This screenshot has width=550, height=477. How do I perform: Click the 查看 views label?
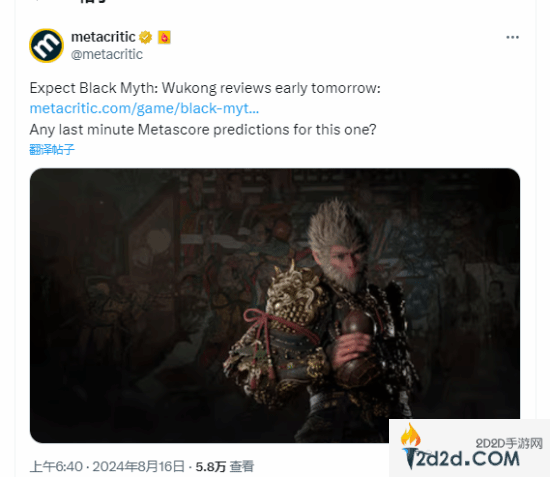pos(242,466)
